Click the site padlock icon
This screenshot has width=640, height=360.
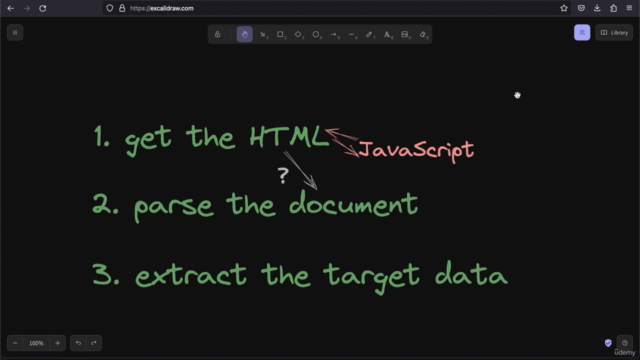click(x=122, y=8)
